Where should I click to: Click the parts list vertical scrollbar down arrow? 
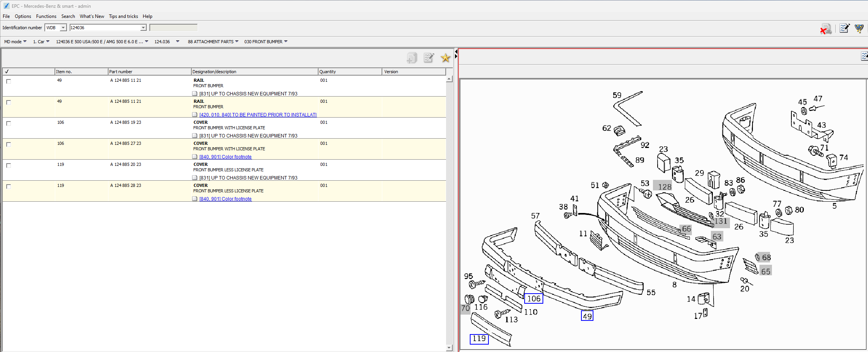click(449, 348)
